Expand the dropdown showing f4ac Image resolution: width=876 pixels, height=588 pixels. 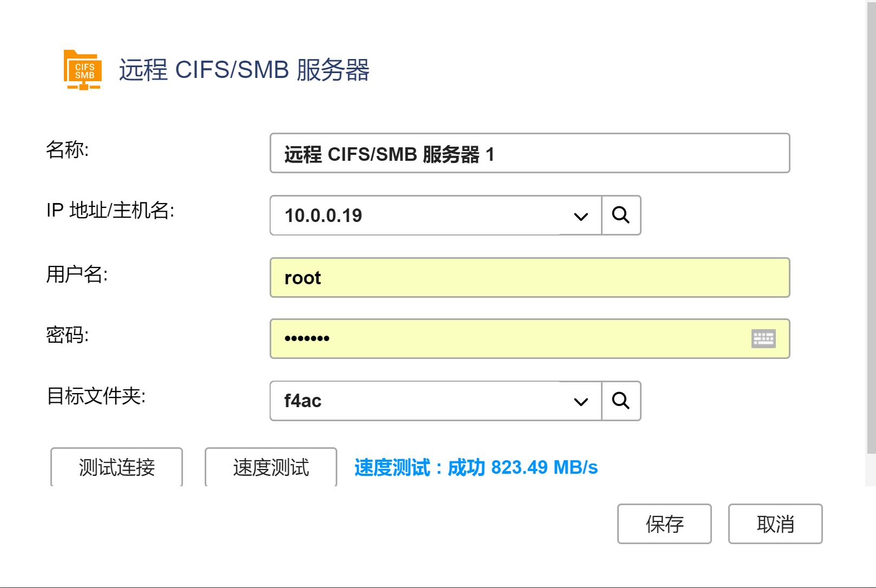coord(580,402)
